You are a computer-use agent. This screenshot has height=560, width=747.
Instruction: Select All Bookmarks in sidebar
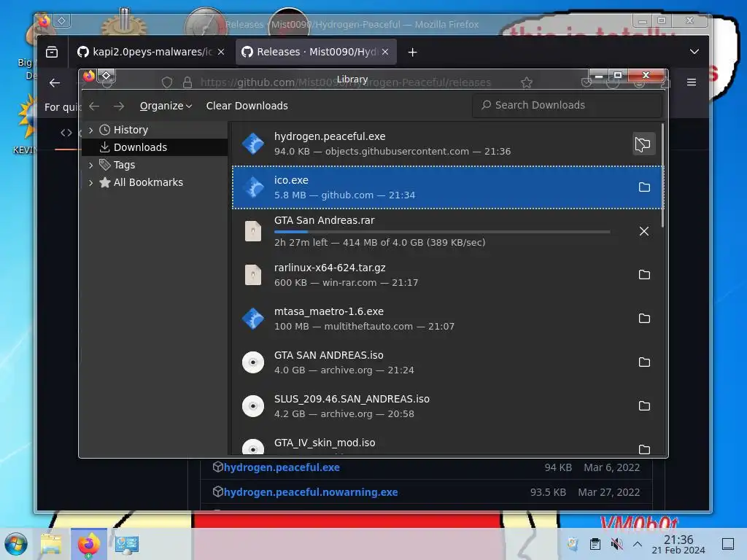coord(155,182)
